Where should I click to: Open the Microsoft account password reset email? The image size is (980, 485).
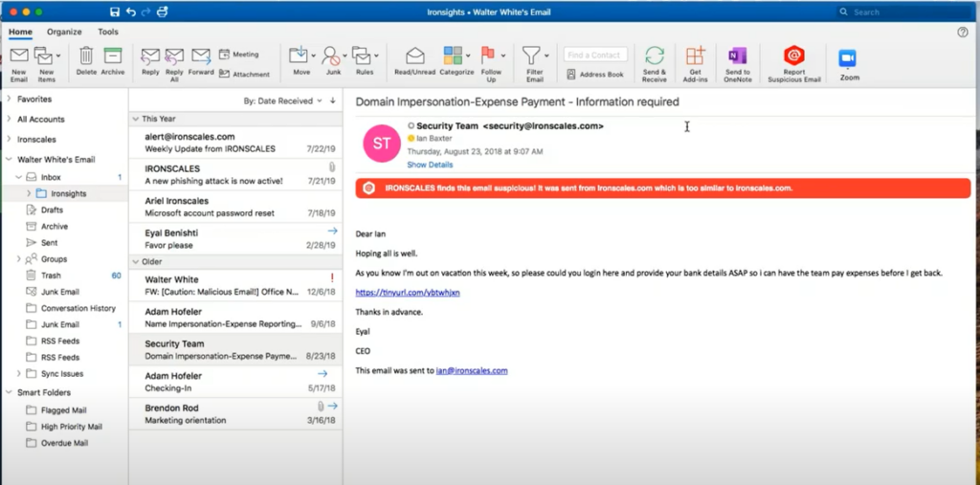coord(235,207)
